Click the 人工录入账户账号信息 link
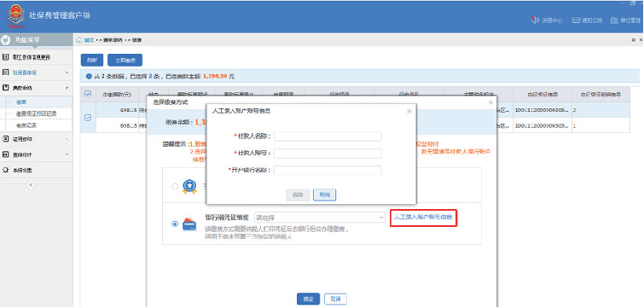644x308 pixels. (x=423, y=217)
